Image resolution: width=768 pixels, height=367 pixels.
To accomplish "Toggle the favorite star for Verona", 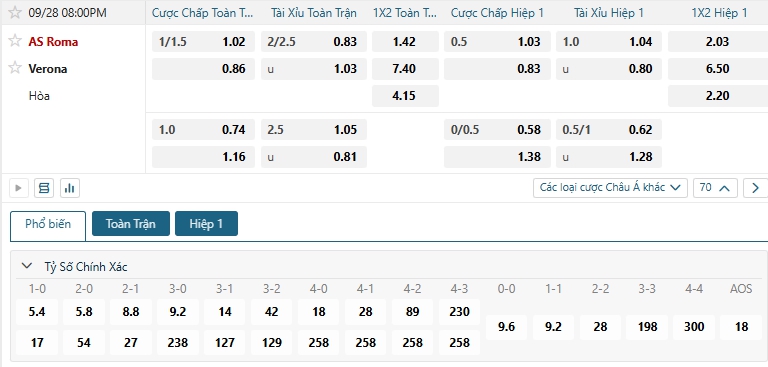I will click(x=15, y=68).
